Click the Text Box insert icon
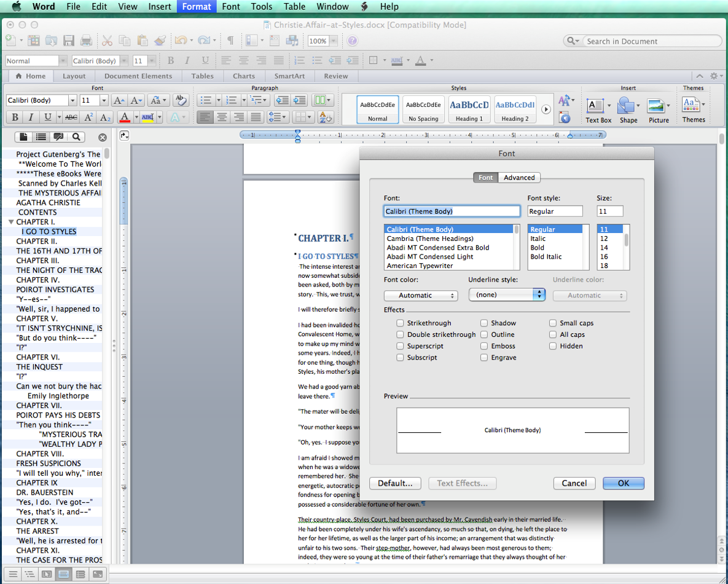 coord(595,106)
